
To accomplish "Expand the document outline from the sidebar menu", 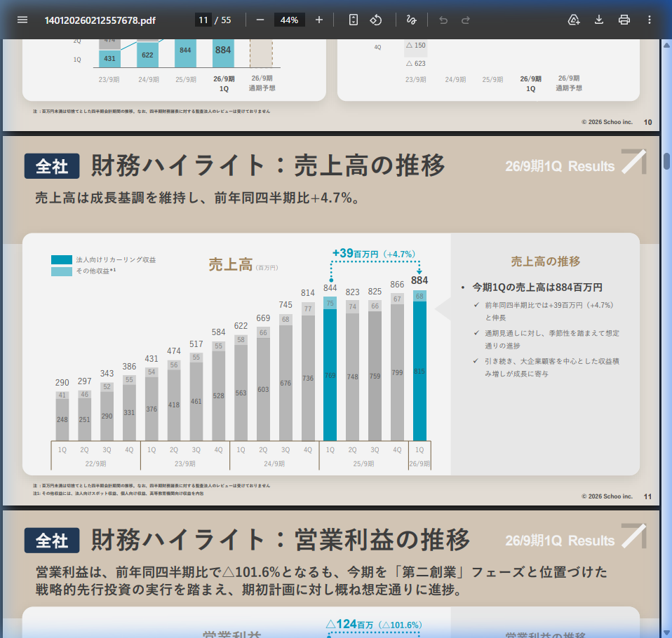I will coord(22,20).
